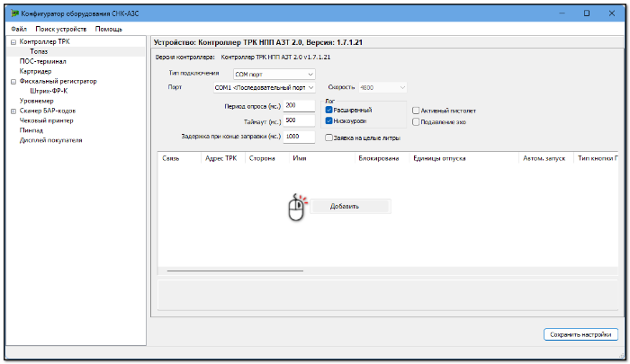Click the table horizontal scrollbar
The image size is (630, 364).
coord(235,271)
